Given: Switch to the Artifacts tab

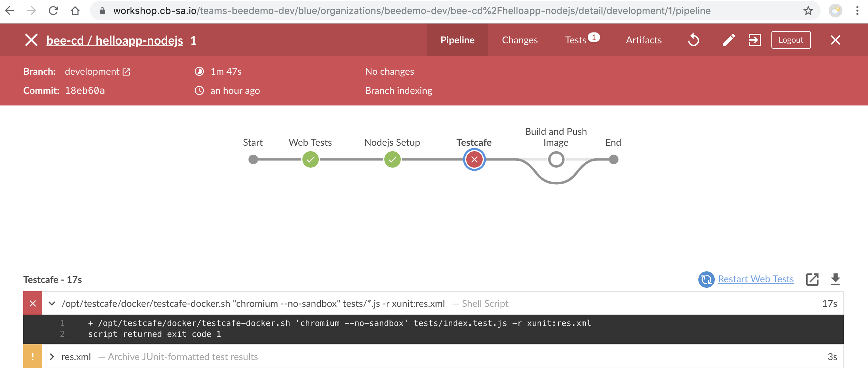Looking at the screenshot, I should click(644, 39).
